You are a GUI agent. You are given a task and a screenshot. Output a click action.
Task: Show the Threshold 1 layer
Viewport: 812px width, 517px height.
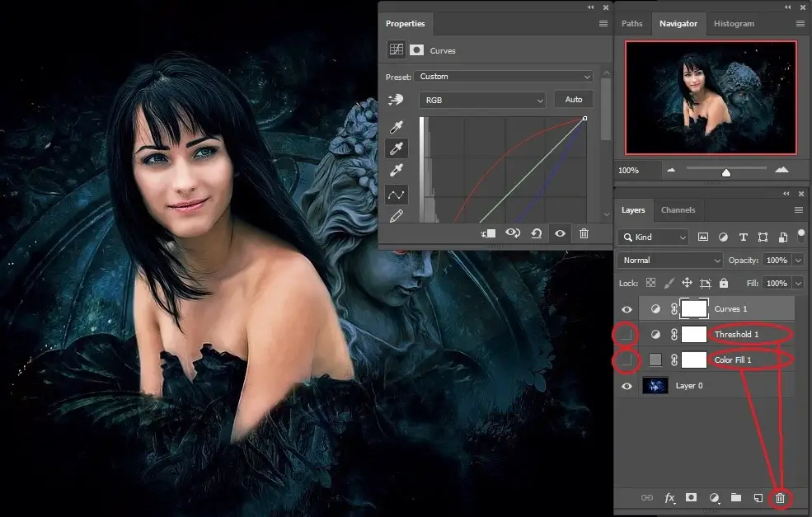point(627,335)
